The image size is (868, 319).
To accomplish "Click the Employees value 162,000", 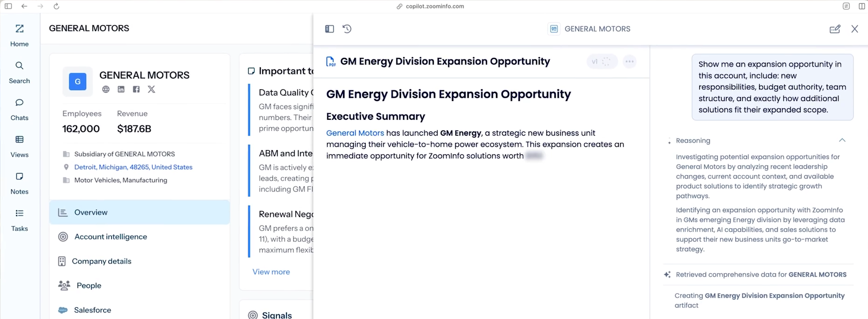I will click(x=81, y=129).
